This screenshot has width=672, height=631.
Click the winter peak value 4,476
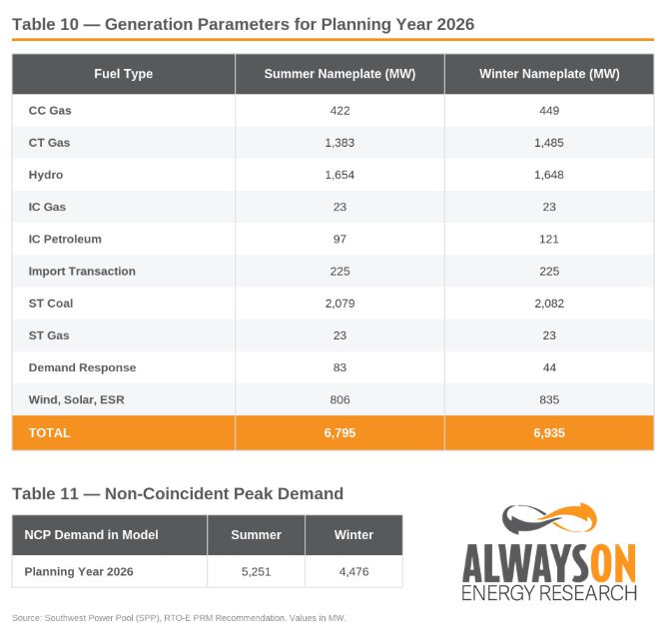tap(354, 572)
